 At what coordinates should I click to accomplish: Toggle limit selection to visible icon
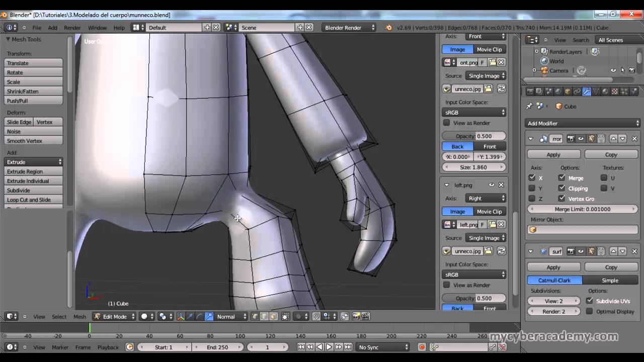click(285, 316)
